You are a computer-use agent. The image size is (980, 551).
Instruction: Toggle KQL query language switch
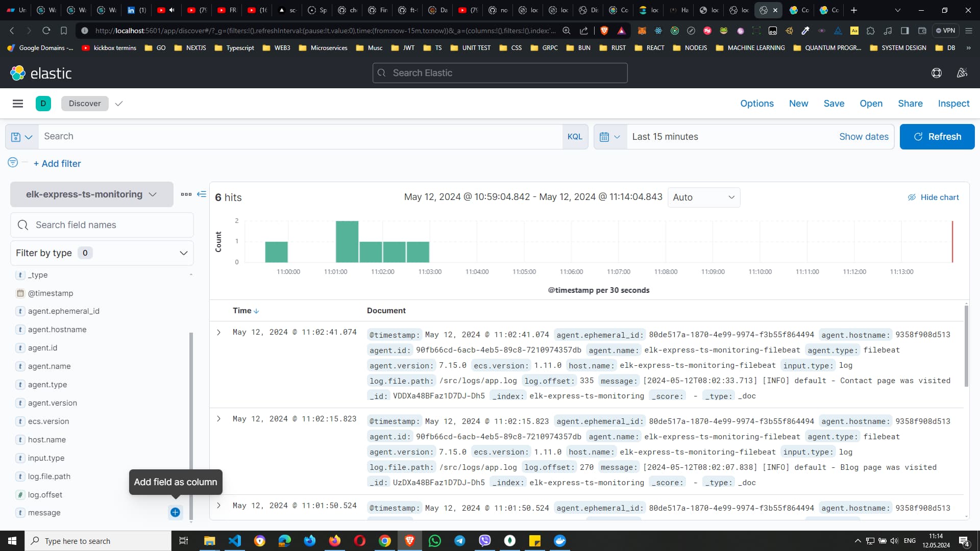575,137
